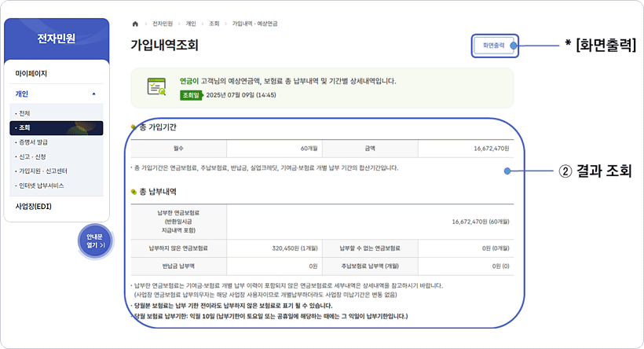Collapse the 개인 sidebar section arrow
The width and height of the screenshot is (644, 349).
point(93,94)
